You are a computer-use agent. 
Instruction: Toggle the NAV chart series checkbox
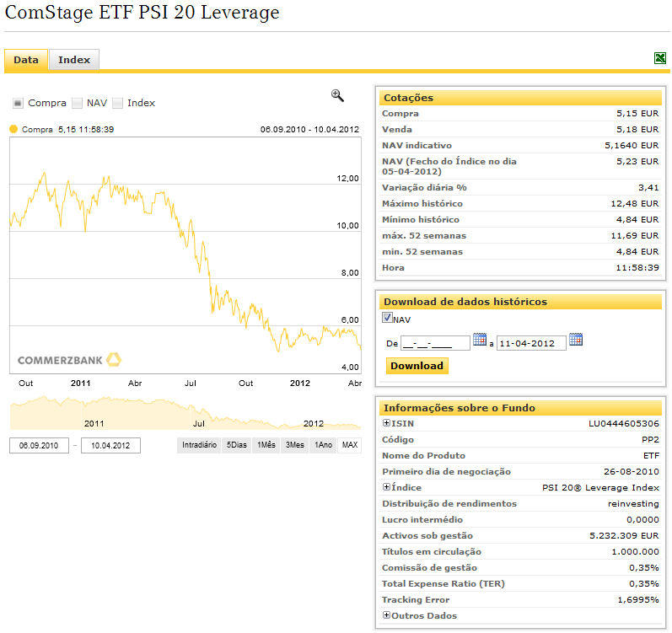(x=77, y=103)
